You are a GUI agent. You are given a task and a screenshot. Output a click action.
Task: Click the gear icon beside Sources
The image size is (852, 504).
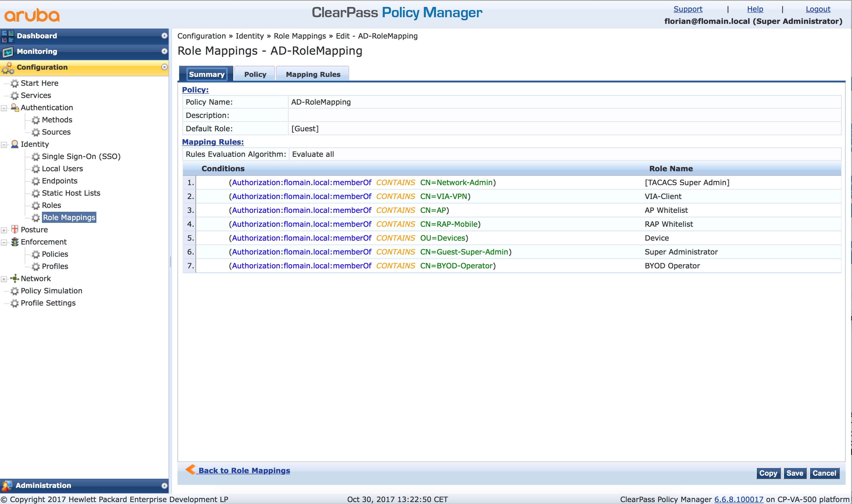click(36, 132)
